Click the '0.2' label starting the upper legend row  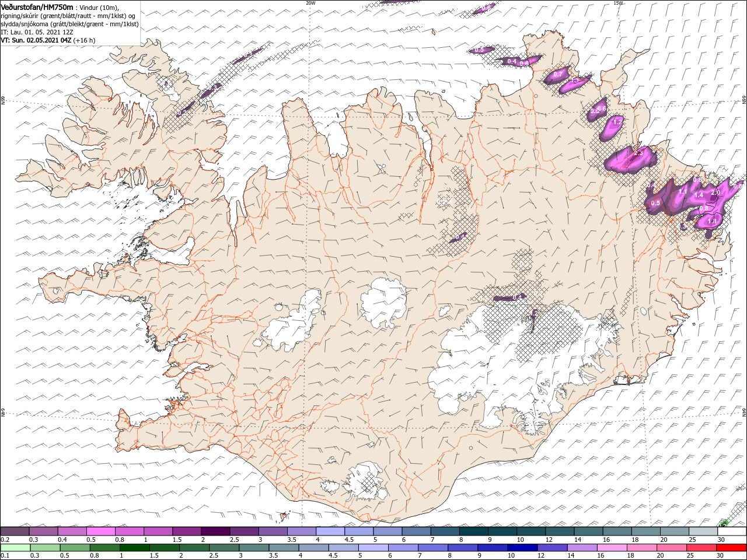(5, 540)
